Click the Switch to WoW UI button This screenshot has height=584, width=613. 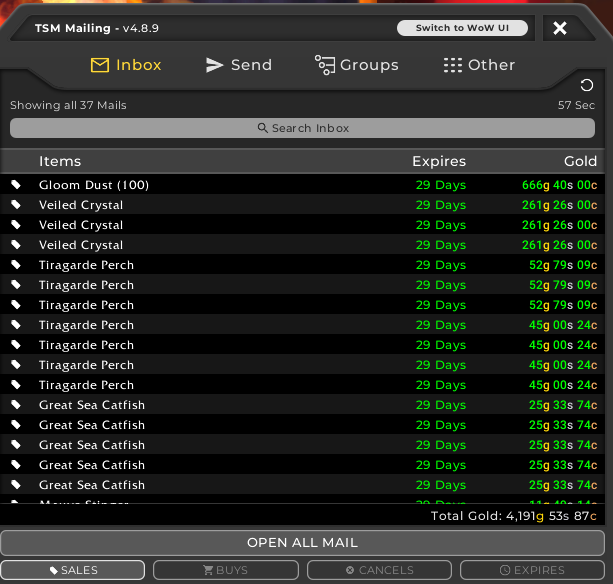coord(462,28)
